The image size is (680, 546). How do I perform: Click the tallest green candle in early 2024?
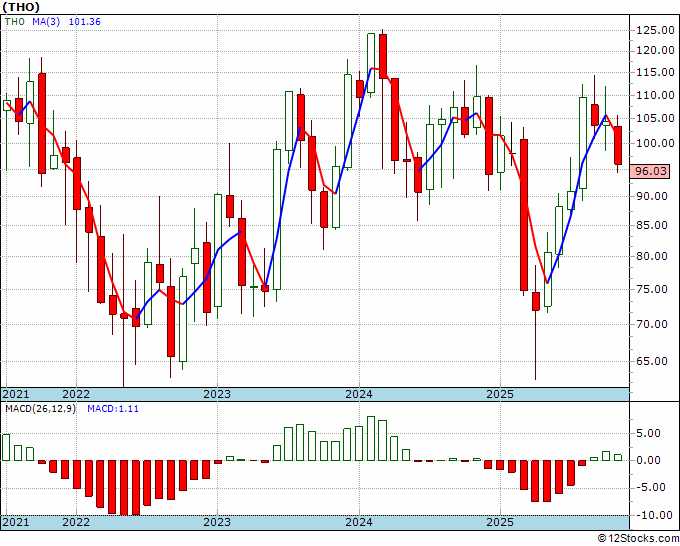pyautogui.click(x=371, y=63)
